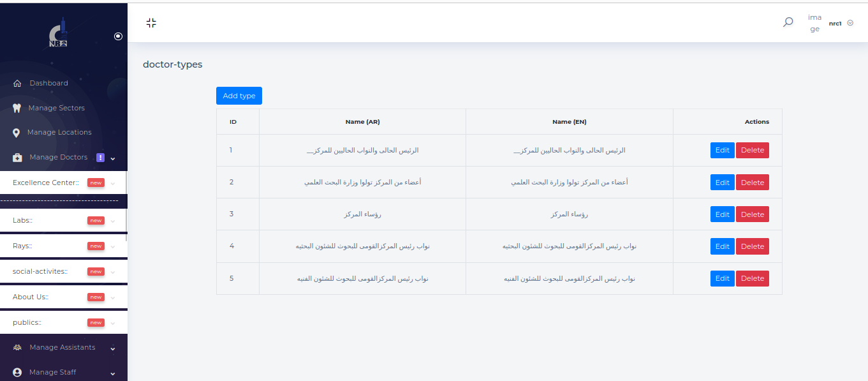The width and height of the screenshot is (868, 381).
Task: Click the Manage Staff user icon
Action: pyautogui.click(x=17, y=373)
